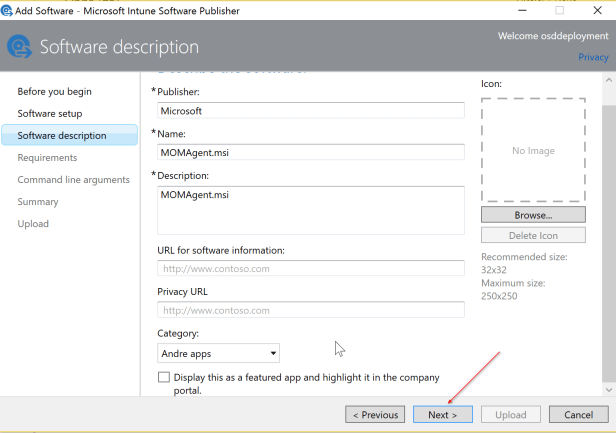The height and width of the screenshot is (433, 616).
Task: Go to the Before you begin step
Action: (x=54, y=92)
